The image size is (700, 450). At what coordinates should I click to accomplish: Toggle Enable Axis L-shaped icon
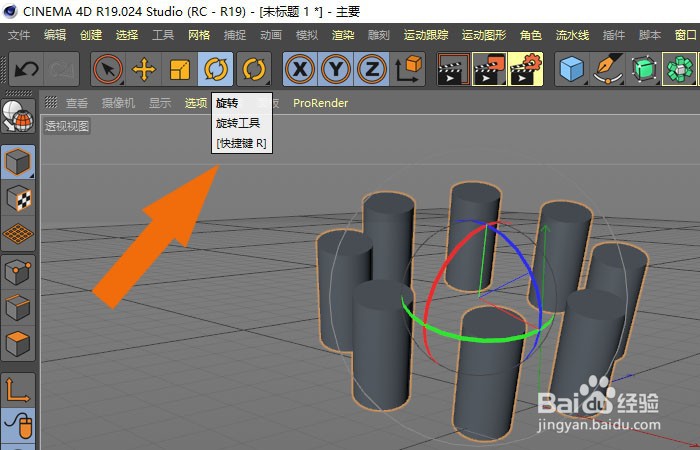18,390
